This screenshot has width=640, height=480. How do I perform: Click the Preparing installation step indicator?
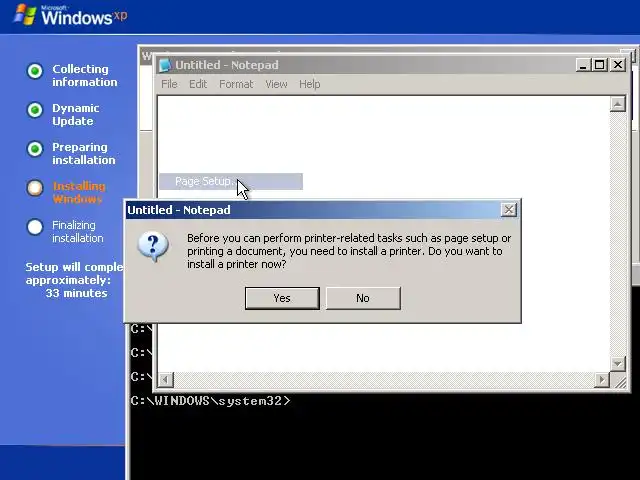click(x=35, y=149)
